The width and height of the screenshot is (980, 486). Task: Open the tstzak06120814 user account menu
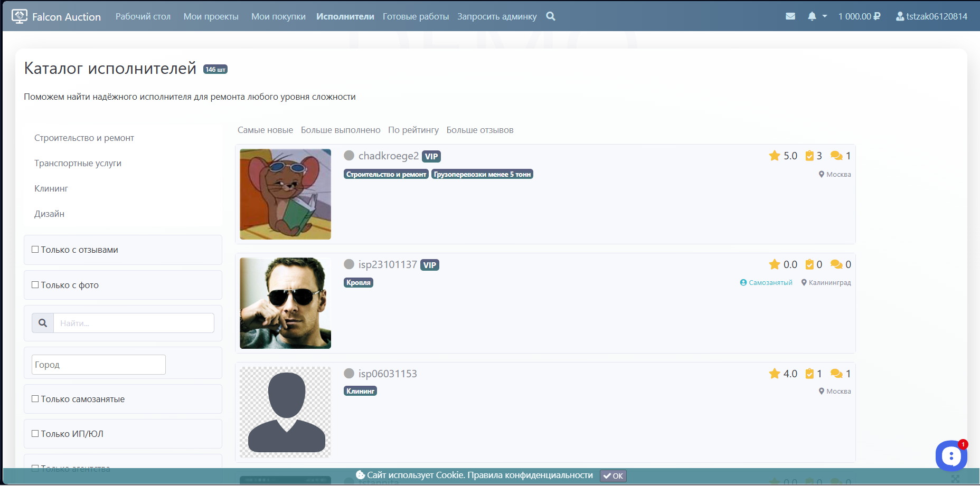point(931,16)
